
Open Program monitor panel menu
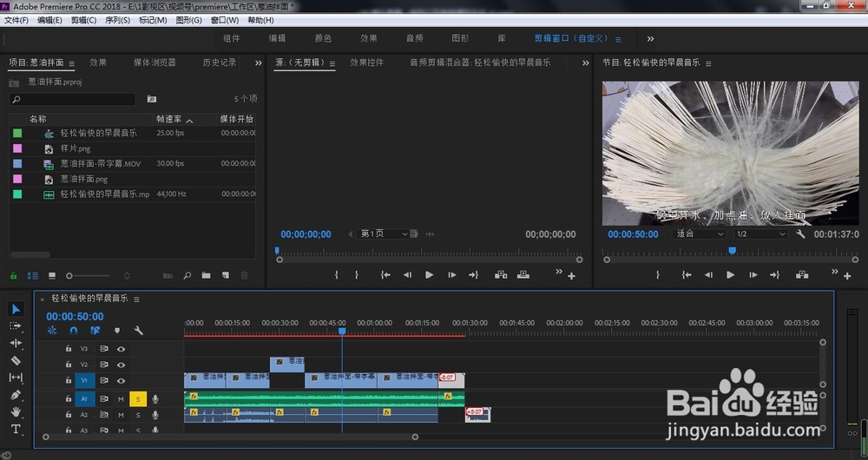pos(708,63)
